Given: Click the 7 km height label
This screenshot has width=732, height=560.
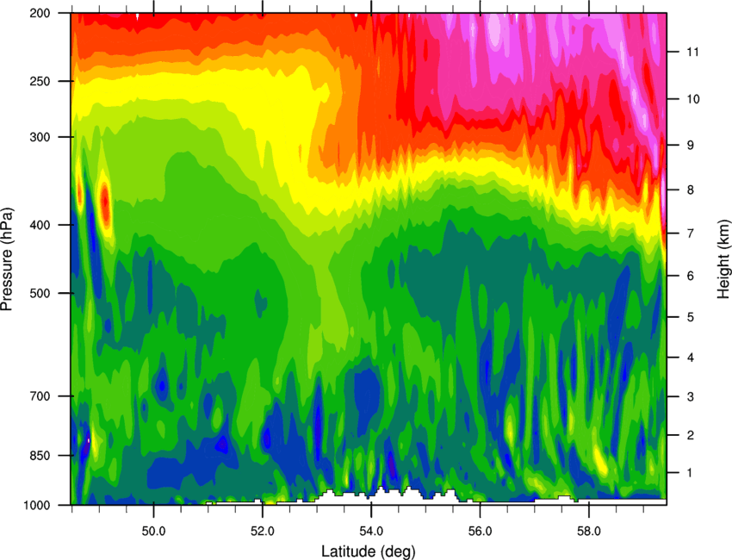Looking at the screenshot, I should (691, 233).
